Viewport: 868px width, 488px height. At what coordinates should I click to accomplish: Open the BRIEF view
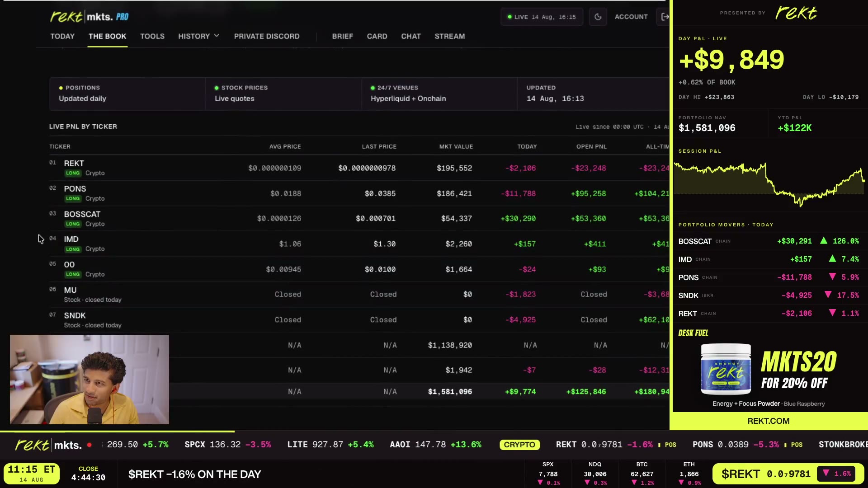click(x=342, y=36)
